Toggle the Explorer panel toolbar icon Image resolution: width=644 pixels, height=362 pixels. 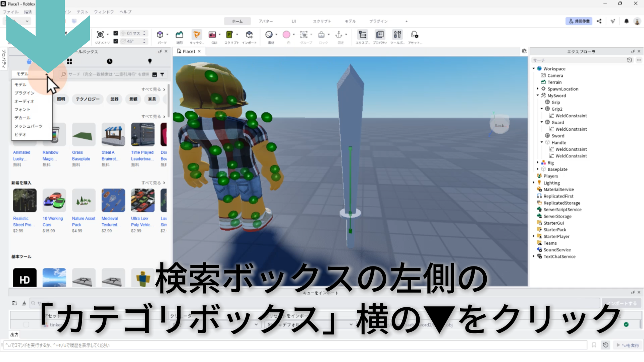point(363,35)
